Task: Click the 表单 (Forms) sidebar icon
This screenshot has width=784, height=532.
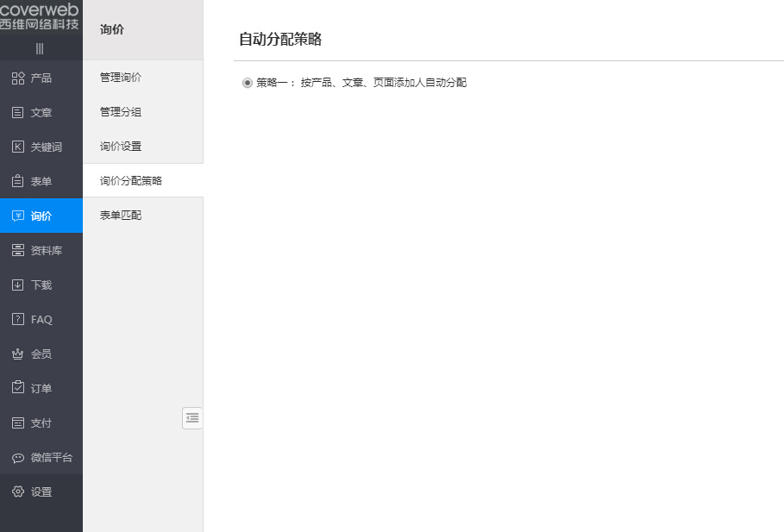Action: click(x=41, y=181)
